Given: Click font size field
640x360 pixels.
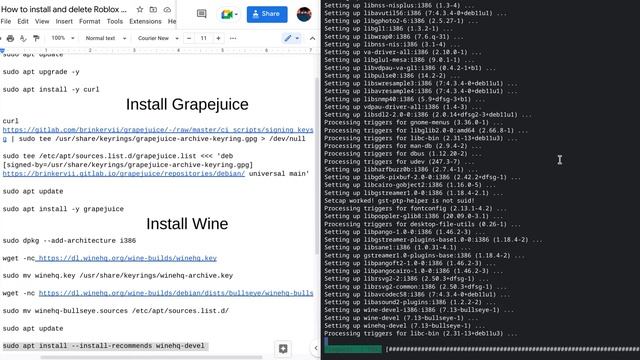Looking at the screenshot, I should point(203,38).
